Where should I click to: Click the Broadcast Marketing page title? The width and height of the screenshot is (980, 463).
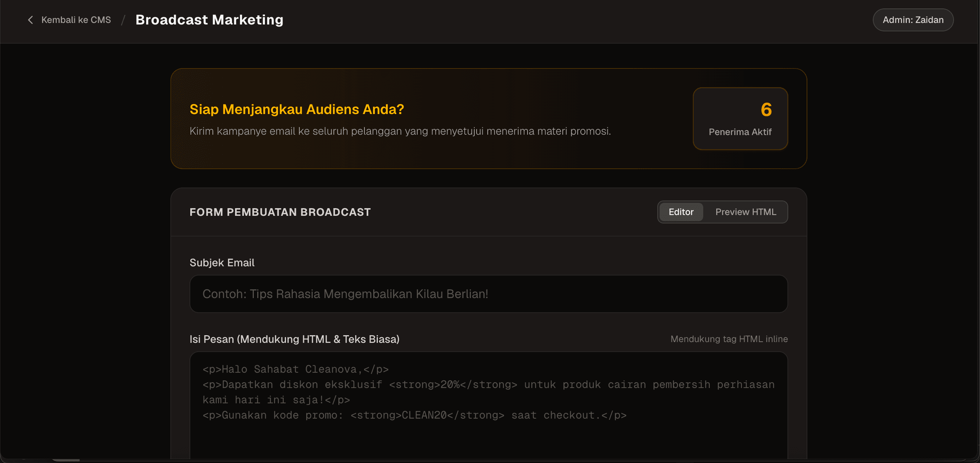click(209, 20)
